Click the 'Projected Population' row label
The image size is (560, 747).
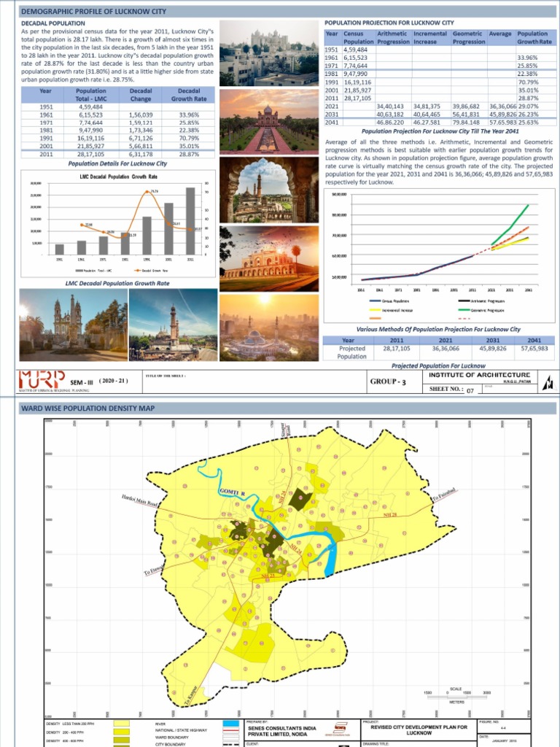click(x=352, y=352)
